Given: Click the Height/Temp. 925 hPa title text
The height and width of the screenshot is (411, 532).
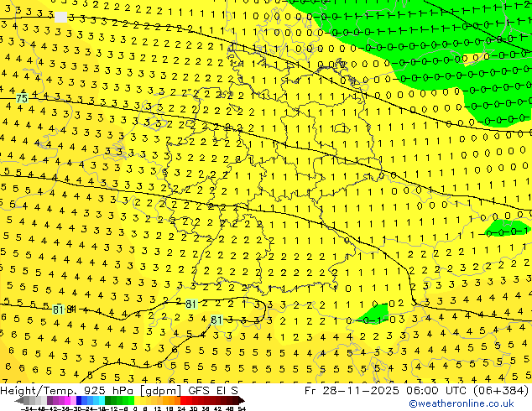Looking at the screenshot, I should pos(68,390).
